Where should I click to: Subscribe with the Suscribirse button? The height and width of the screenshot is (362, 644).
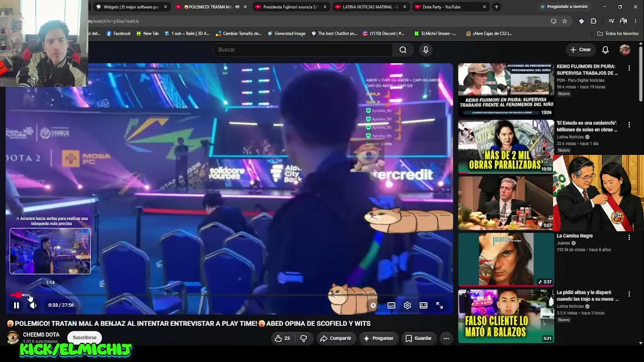(85, 338)
